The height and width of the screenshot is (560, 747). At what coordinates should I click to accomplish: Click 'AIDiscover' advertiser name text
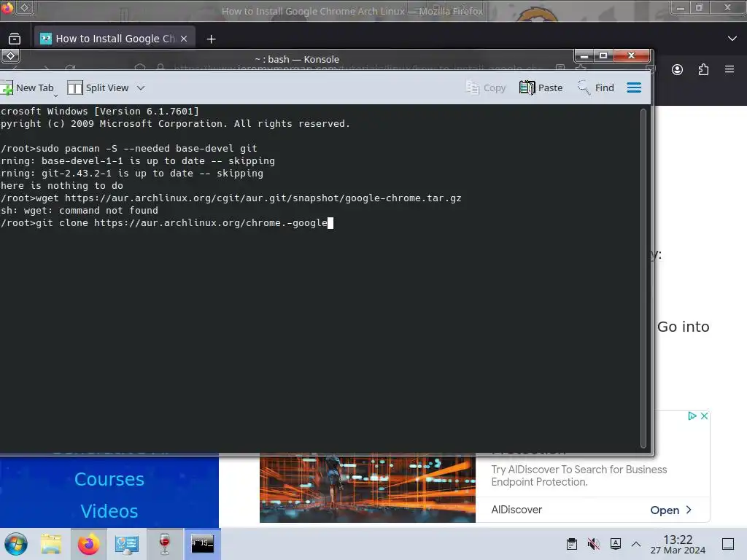516,510
